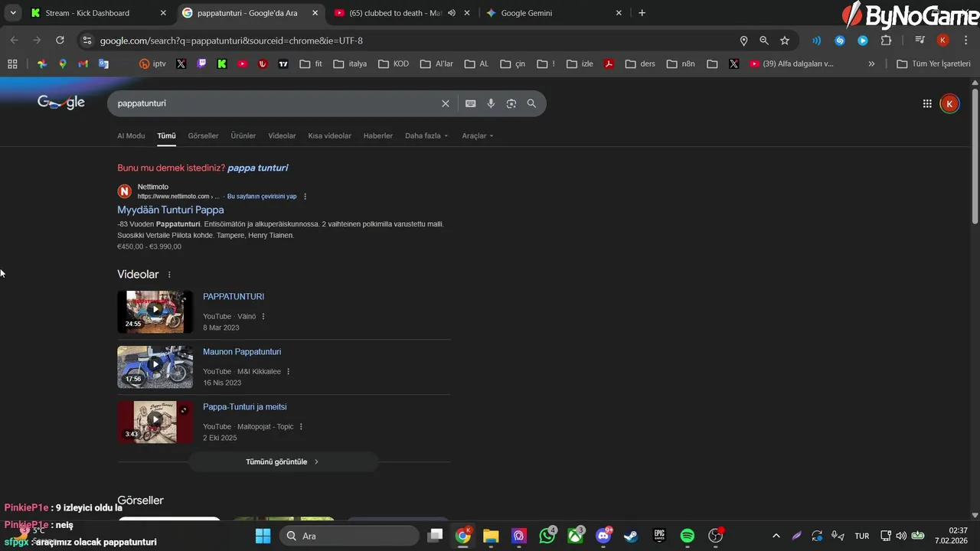The width and height of the screenshot is (980, 551).
Task: Open a new browser tab
Action: 642,13
